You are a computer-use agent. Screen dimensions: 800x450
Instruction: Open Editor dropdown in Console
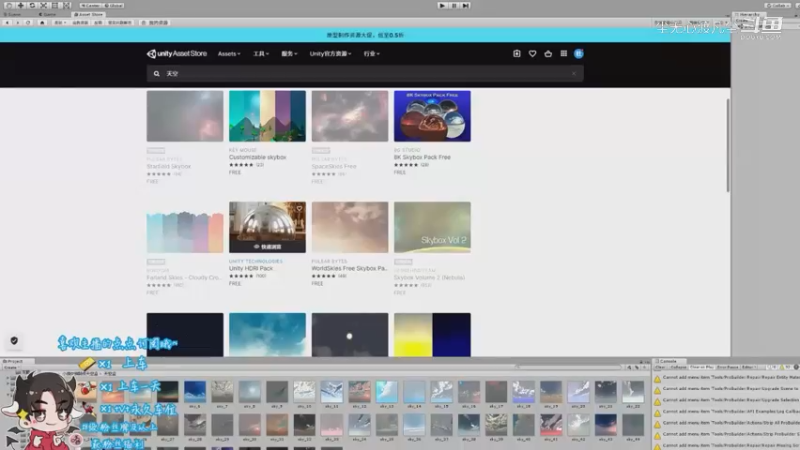click(x=748, y=367)
